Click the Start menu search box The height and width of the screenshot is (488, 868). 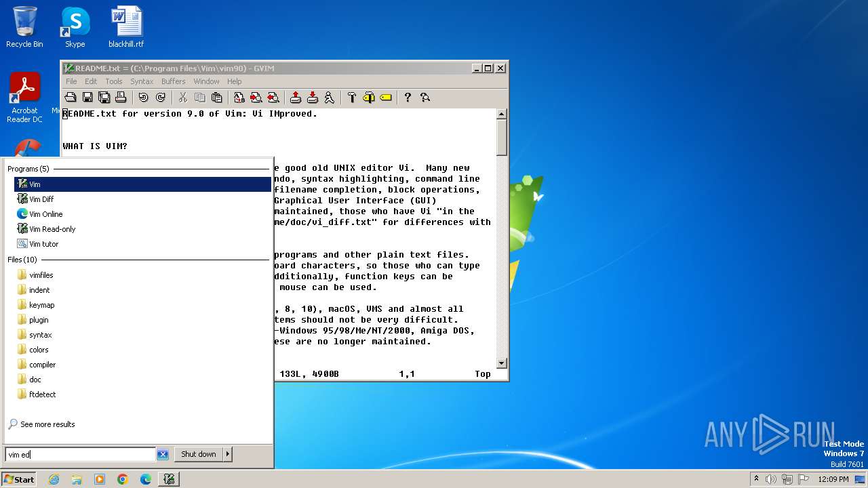(81, 455)
